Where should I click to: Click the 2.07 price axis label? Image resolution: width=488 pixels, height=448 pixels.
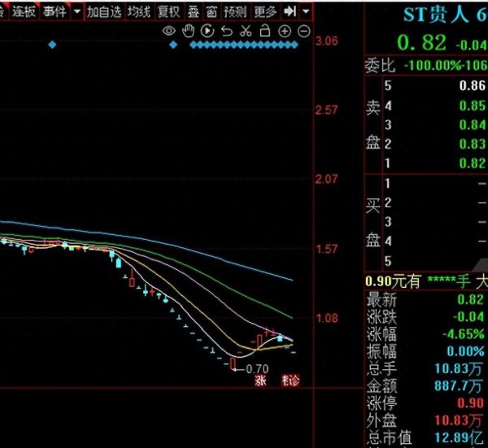click(326, 179)
